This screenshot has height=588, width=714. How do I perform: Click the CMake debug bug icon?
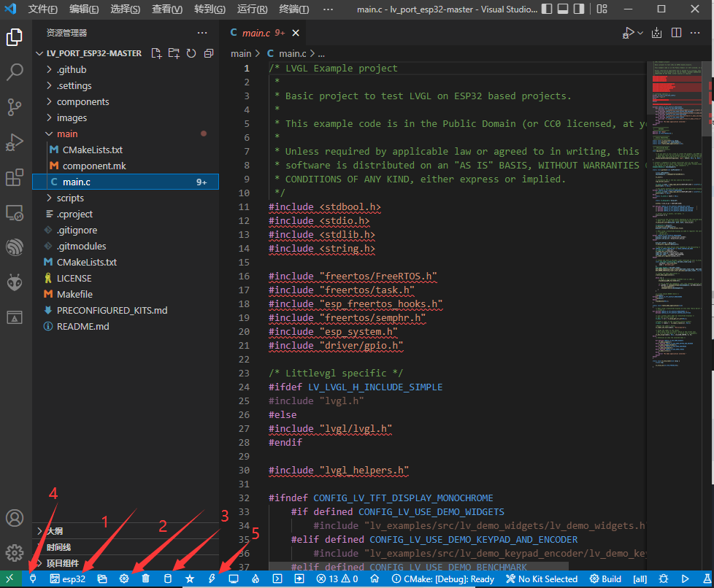point(664,579)
